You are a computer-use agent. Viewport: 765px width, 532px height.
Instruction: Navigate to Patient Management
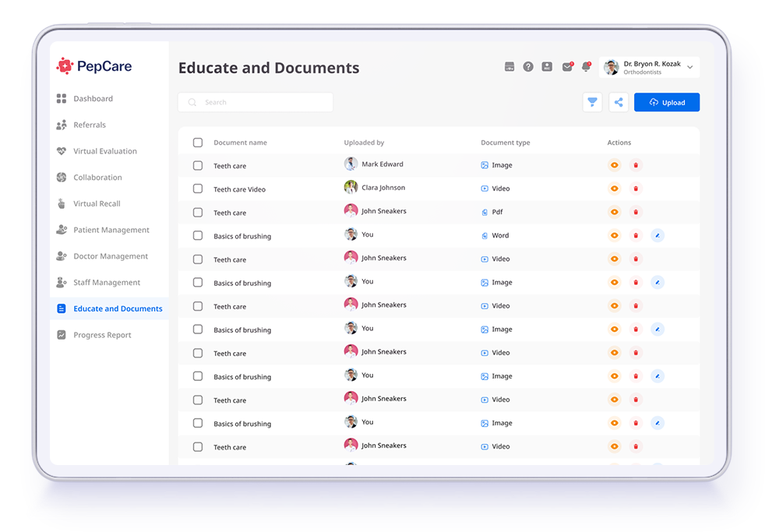[109, 230]
